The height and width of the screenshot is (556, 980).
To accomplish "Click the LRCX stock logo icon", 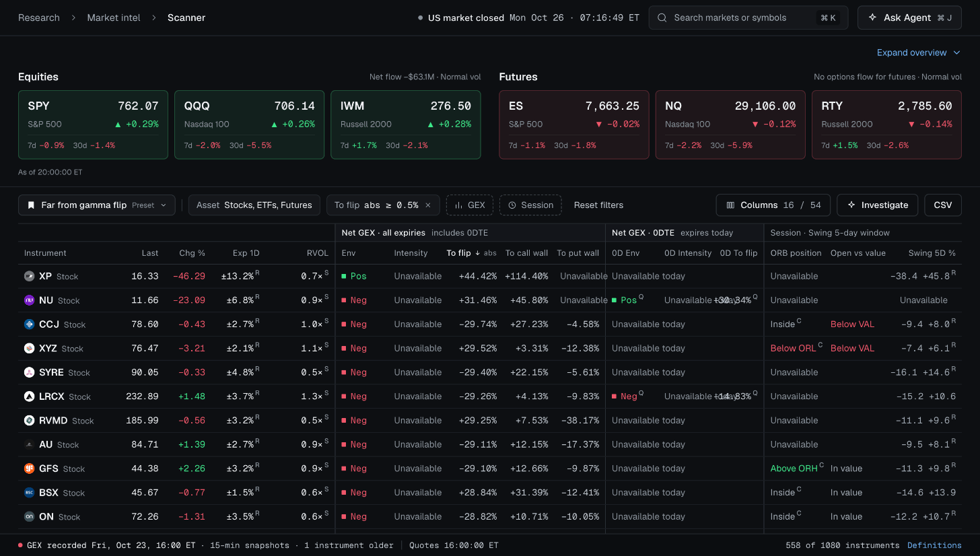I will click(30, 396).
